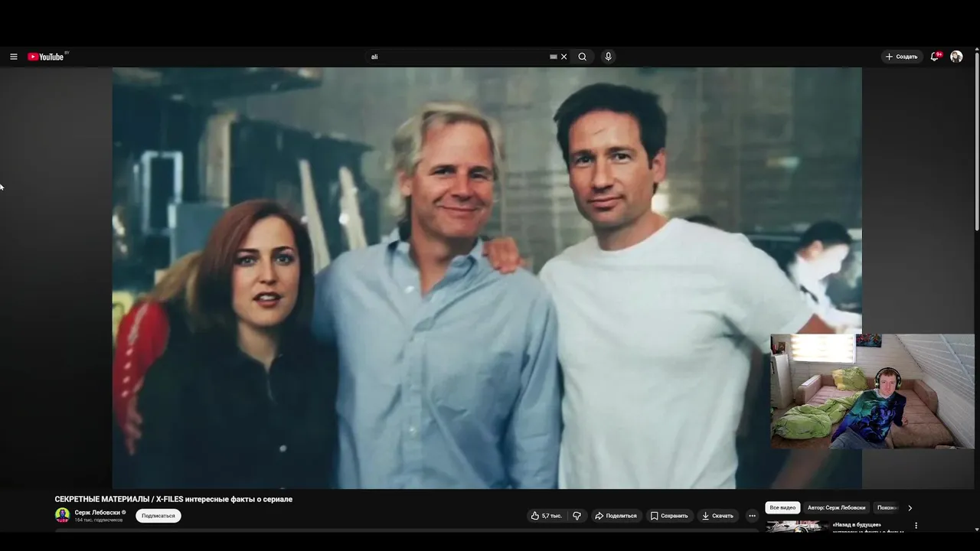Open options for «Назад в будущее» video
Screen dimensions: 980x551
(x=916, y=526)
